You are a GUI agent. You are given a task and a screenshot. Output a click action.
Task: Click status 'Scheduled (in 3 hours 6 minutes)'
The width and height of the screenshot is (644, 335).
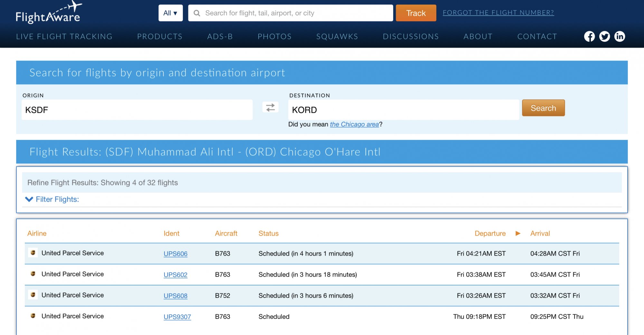pyautogui.click(x=306, y=295)
